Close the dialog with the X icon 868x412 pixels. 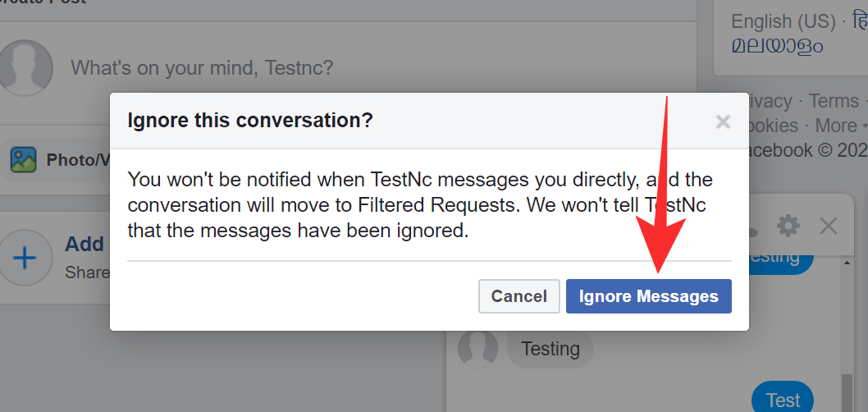(723, 122)
